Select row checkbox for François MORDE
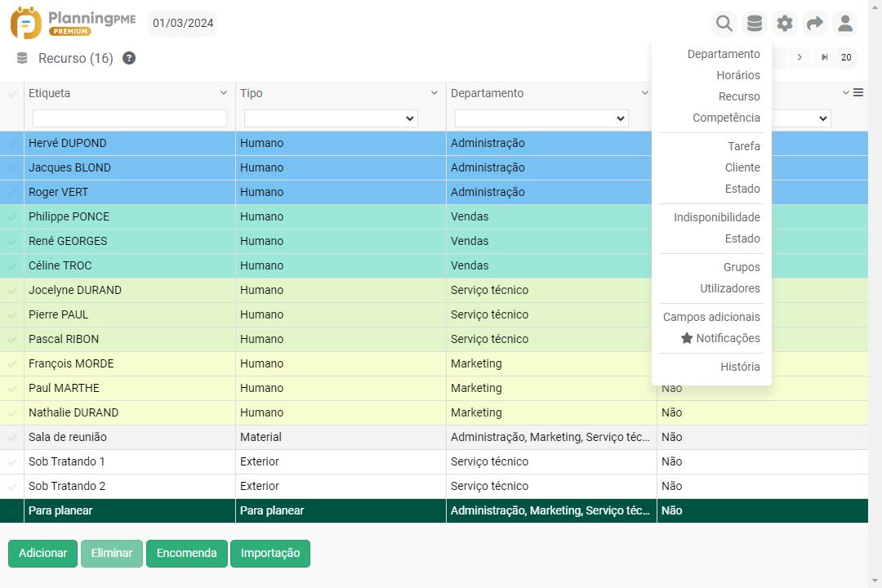Viewport: 882px width, 588px height. [x=11, y=364]
